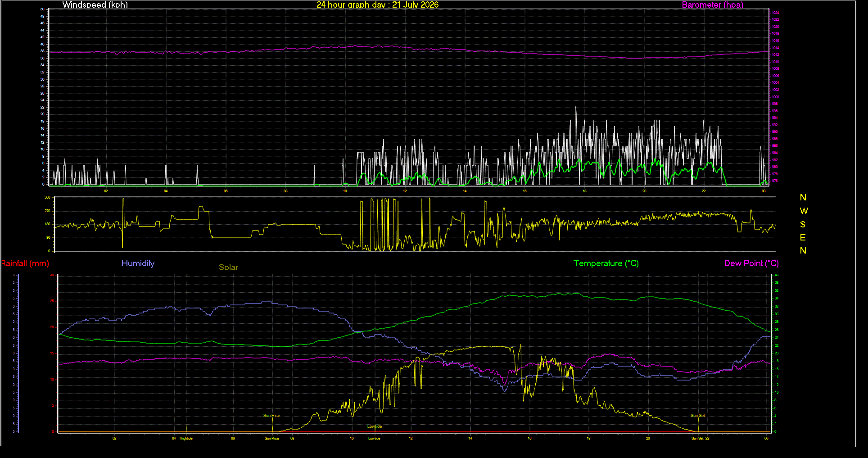Click hour '12' on windspeed chart time axis

pos(405,191)
